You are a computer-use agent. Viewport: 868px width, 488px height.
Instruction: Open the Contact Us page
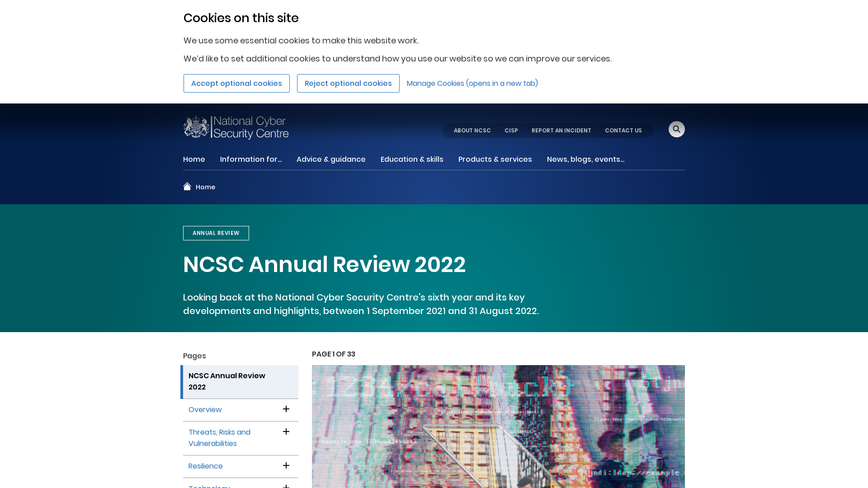pos(623,131)
